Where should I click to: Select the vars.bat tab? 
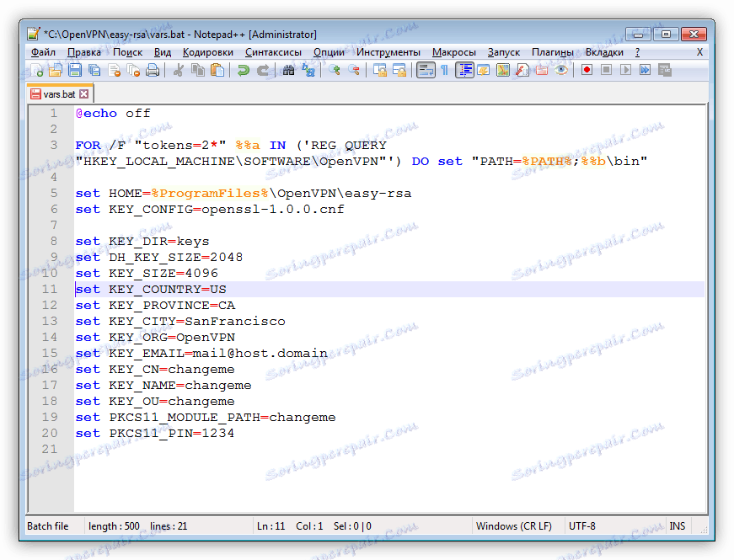pyautogui.click(x=60, y=94)
